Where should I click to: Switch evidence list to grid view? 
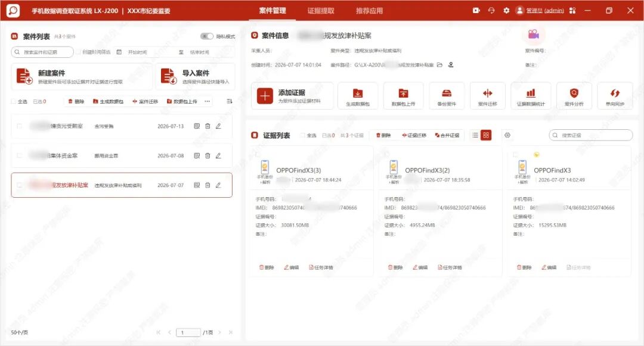pos(486,135)
